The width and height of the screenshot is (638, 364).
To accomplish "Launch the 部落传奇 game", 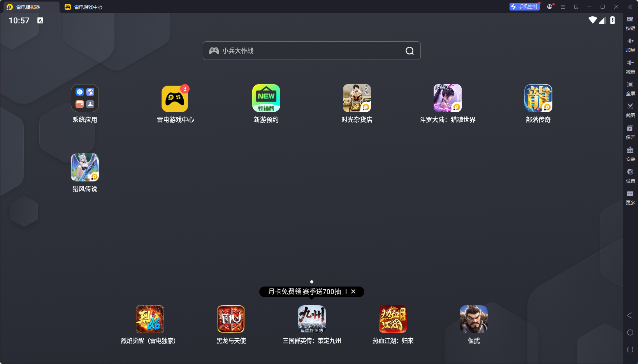I will [x=538, y=98].
